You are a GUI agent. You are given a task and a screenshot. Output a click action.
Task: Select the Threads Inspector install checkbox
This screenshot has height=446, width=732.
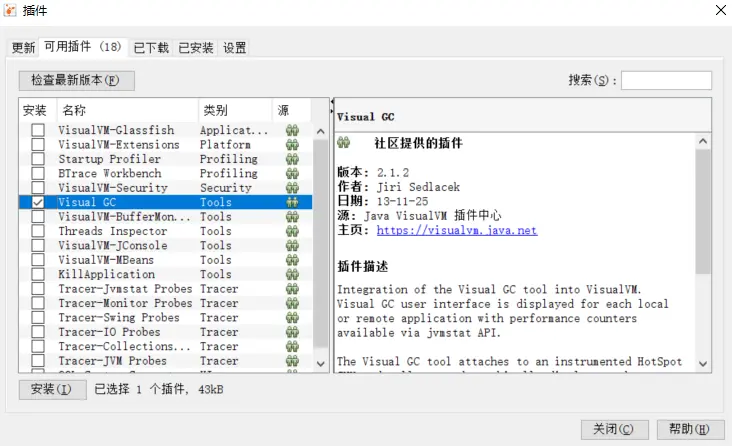[38, 231]
